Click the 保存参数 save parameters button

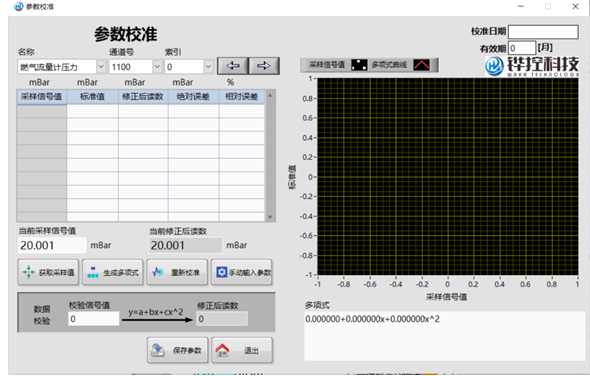tap(178, 350)
